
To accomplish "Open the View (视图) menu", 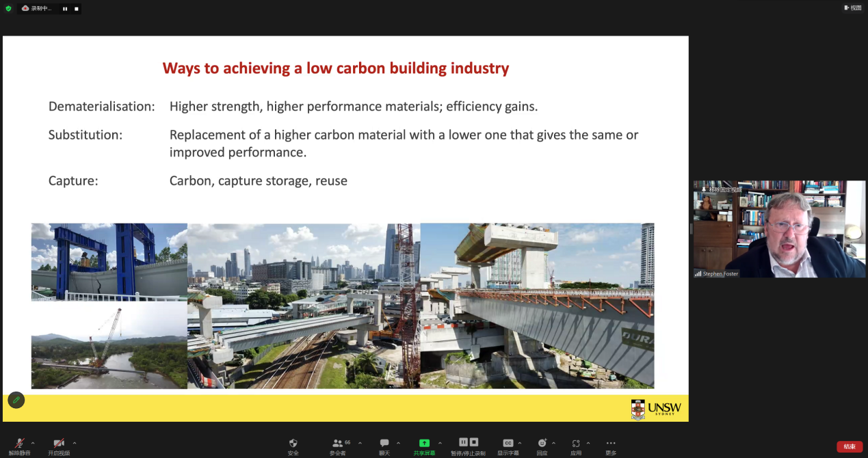I will (x=852, y=8).
